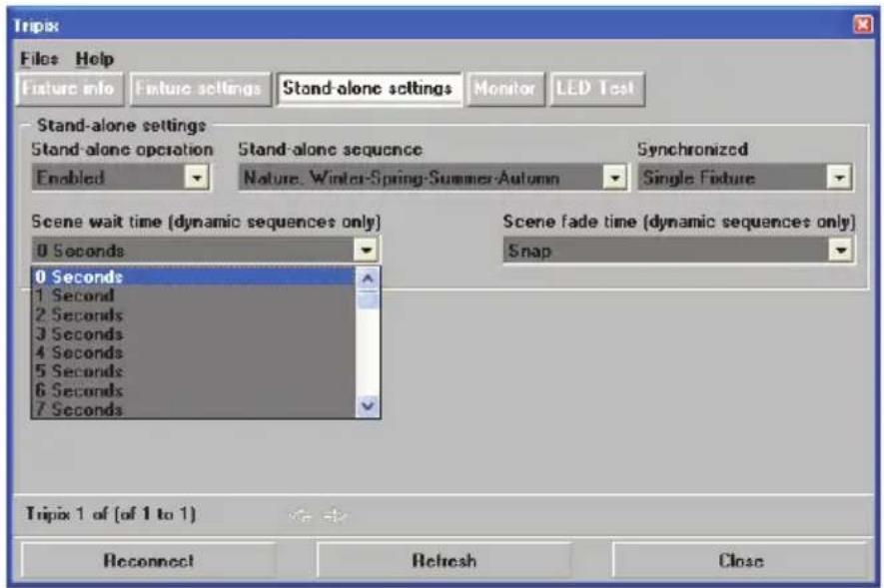Click the list scrollbar down arrow
Screen dimensions: 884x588
[x=369, y=405]
